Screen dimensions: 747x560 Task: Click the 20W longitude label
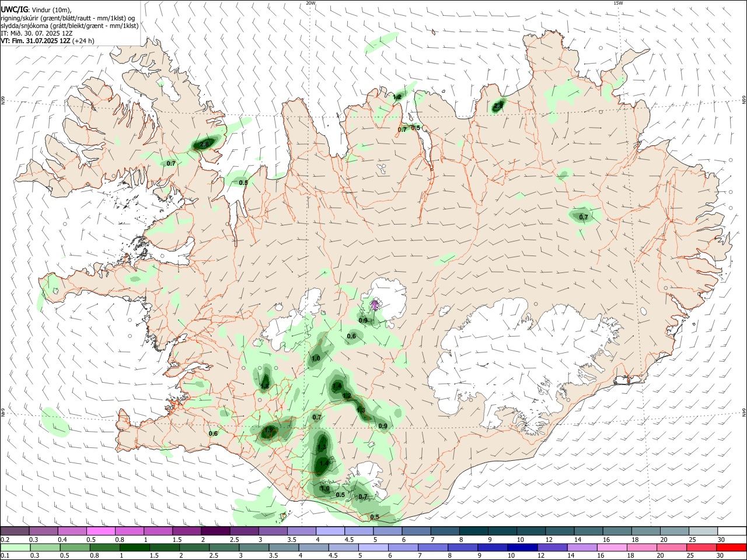pos(310,3)
